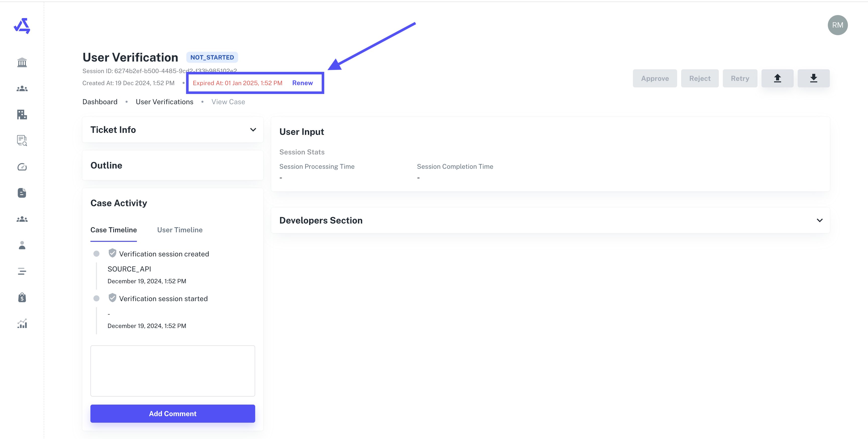Click the upload arrow button
868x439 pixels.
click(777, 78)
